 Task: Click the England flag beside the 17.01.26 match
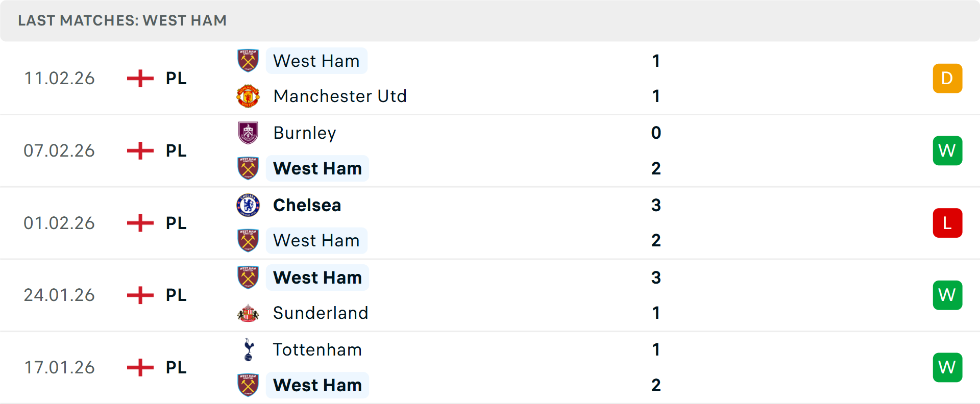pos(139,367)
